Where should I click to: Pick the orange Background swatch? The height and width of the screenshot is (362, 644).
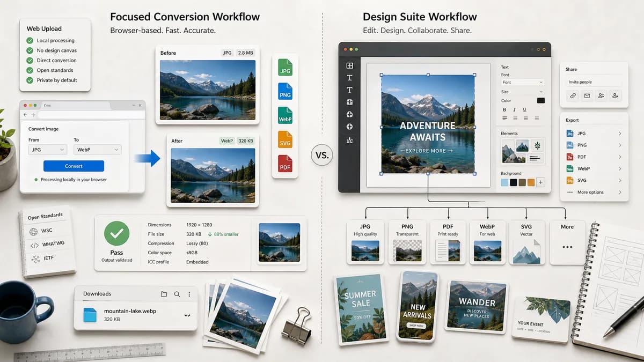click(531, 182)
